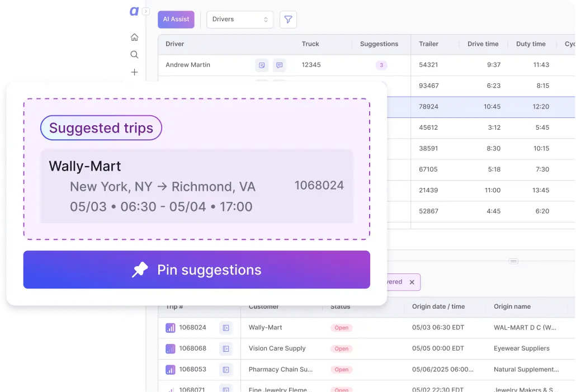Select trip number 1068053
The height and width of the screenshot is (392, 576).
pyautogui.click(x=192, y=370)
